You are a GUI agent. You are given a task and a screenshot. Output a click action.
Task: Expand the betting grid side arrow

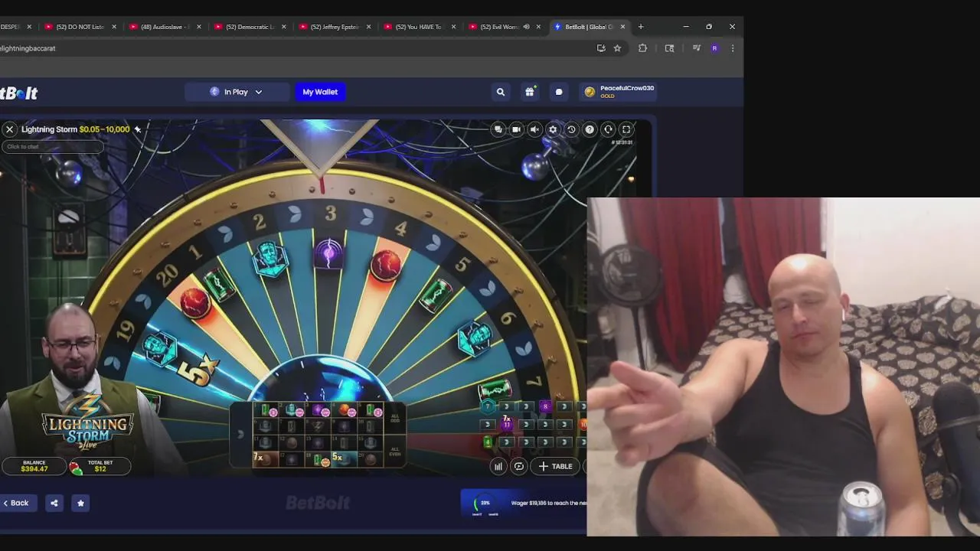[240, 435]
